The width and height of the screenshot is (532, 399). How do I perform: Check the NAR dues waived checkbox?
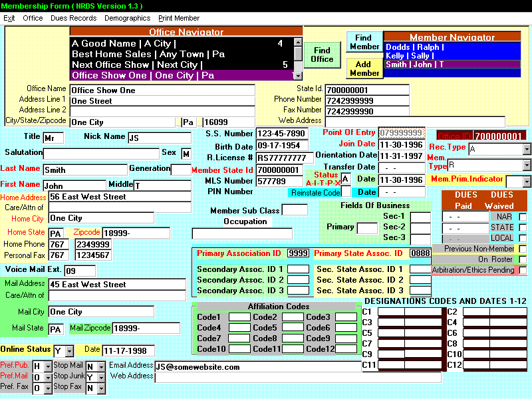click(523, 217)
